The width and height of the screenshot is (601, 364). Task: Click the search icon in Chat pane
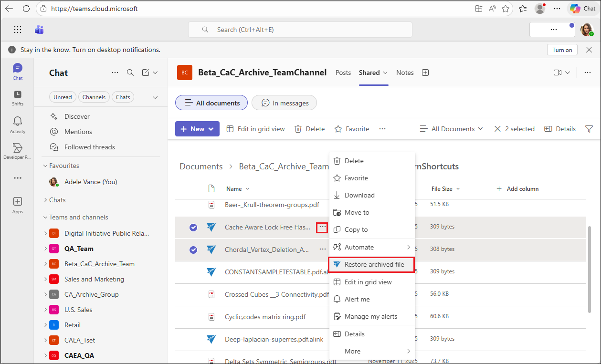tap(130, 73)
